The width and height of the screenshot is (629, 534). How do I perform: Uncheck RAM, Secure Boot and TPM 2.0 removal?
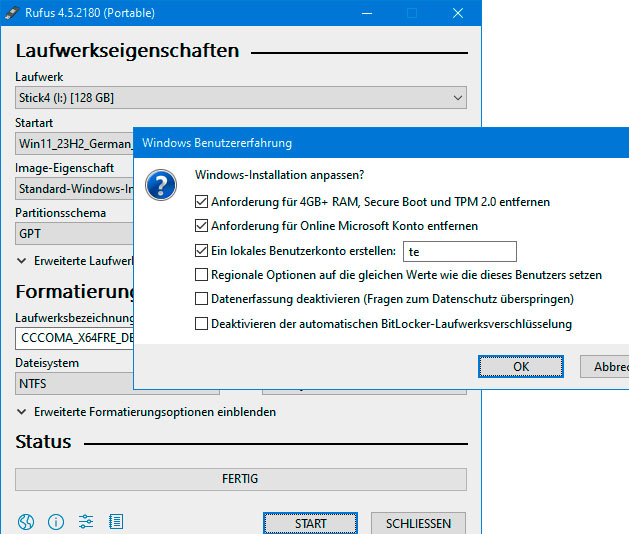tap(201, 201)
